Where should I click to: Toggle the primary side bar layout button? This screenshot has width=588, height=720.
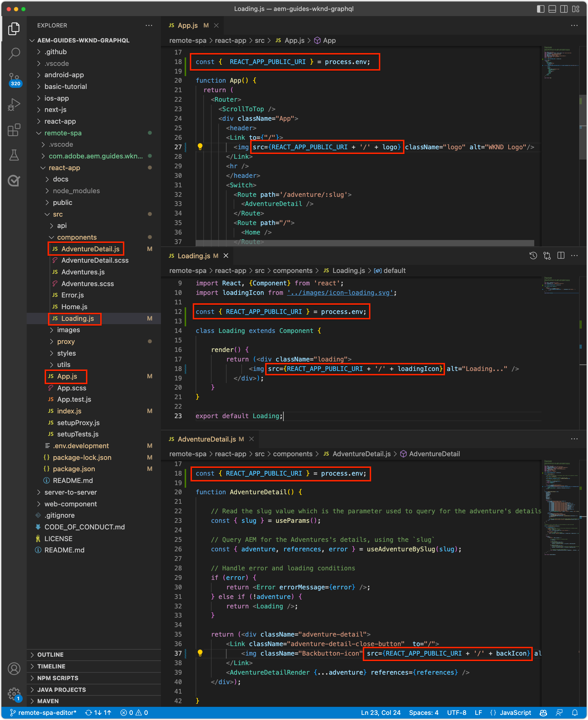540,9
